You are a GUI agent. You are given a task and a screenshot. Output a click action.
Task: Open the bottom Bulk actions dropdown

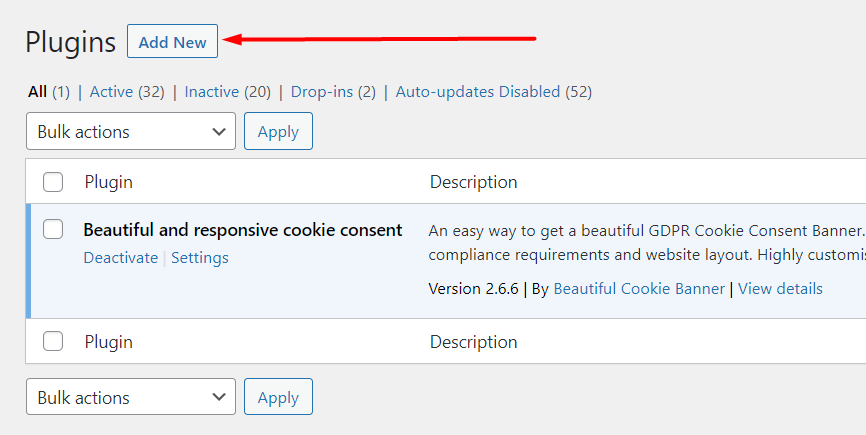(131, 397)
